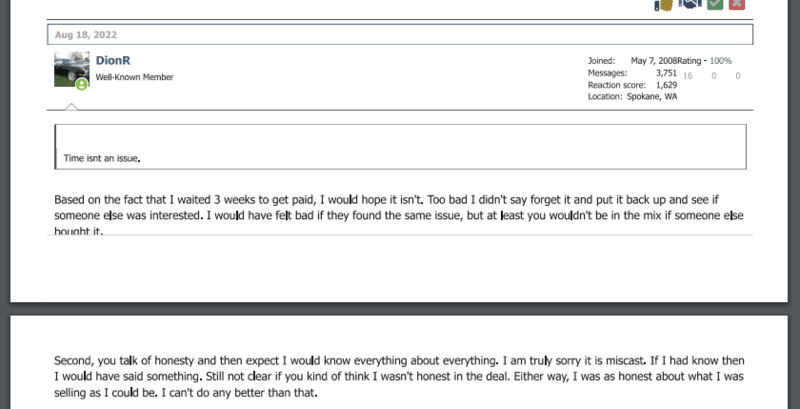
Task: Click the handshake reaction icon
Action: tap(688, 4)
